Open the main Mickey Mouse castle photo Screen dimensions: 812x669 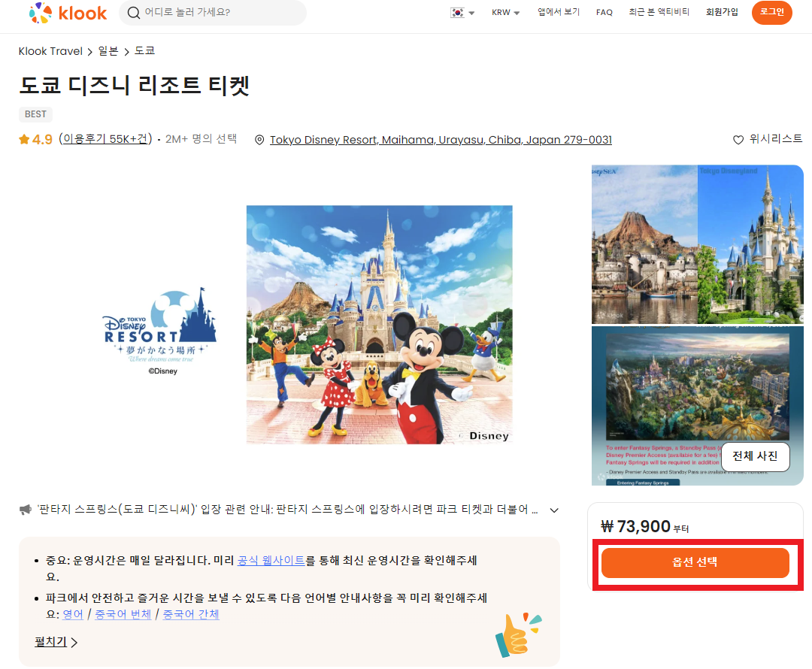pyautogui.click(x=379, y=325)
